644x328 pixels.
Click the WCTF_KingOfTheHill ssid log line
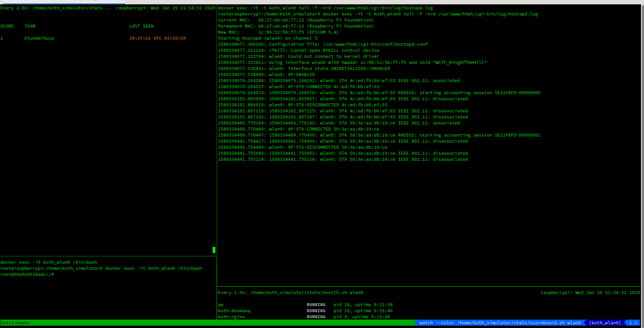click(x=352, y=63)
